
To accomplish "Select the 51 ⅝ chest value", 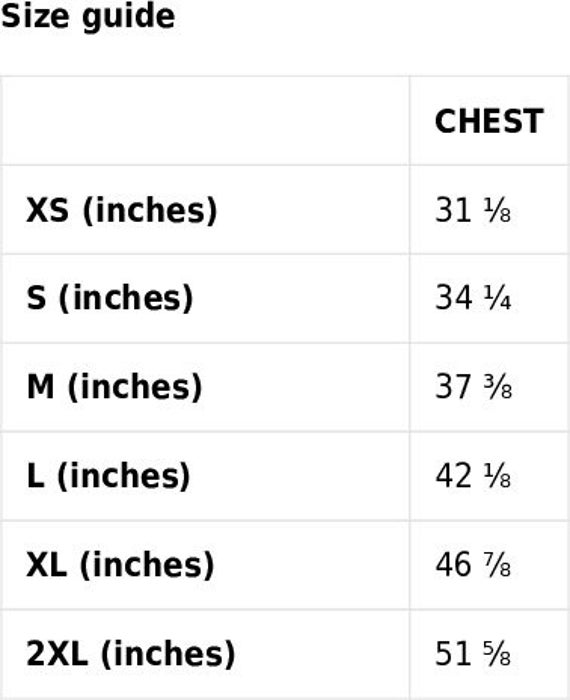I will (x=473, y=654).
